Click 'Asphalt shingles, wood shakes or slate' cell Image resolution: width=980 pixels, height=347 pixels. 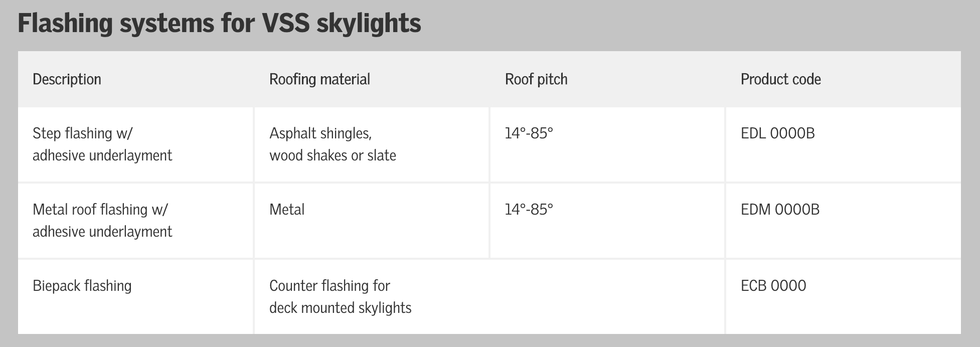(333, 144)
